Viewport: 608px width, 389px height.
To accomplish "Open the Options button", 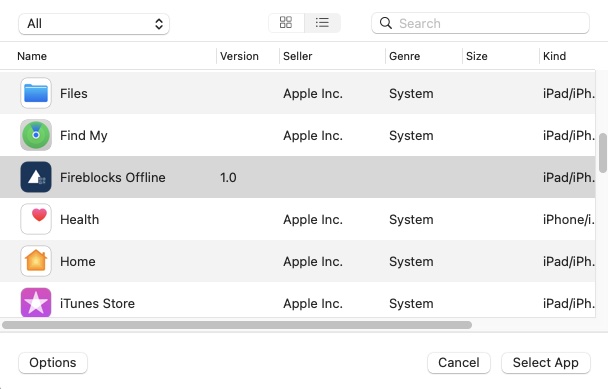I will point(53,363).
